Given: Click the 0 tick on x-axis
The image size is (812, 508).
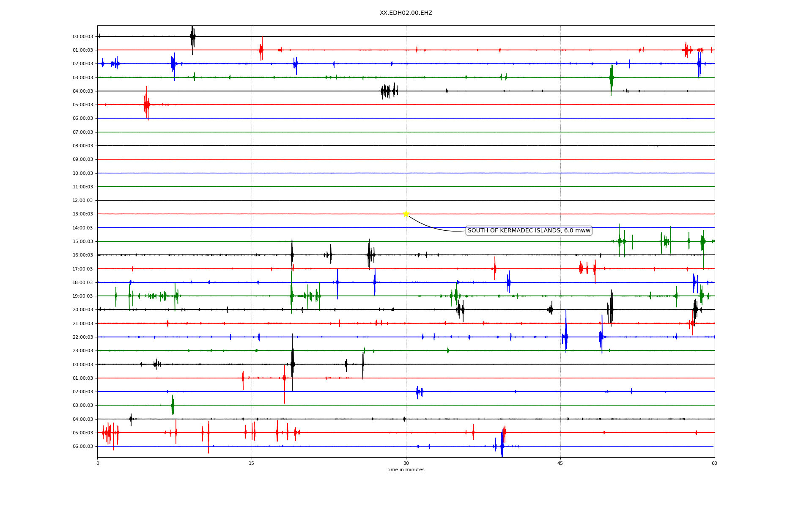Looking at the screenshot, I should coord(98,463).
